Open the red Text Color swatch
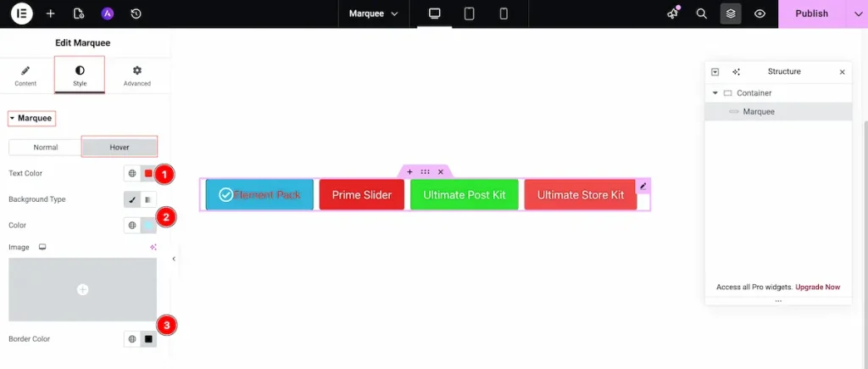The height and width of the screenshot is (369, 868). (148, 173)
